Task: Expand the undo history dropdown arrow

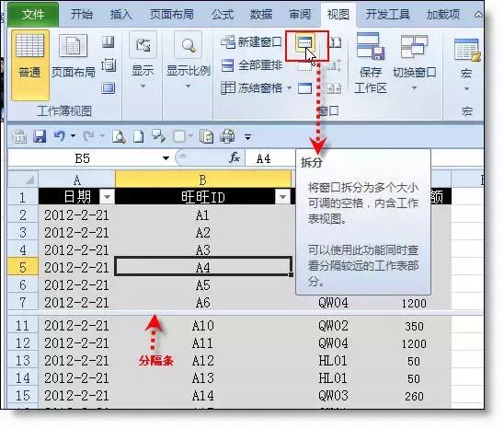Action: (74, 136)
